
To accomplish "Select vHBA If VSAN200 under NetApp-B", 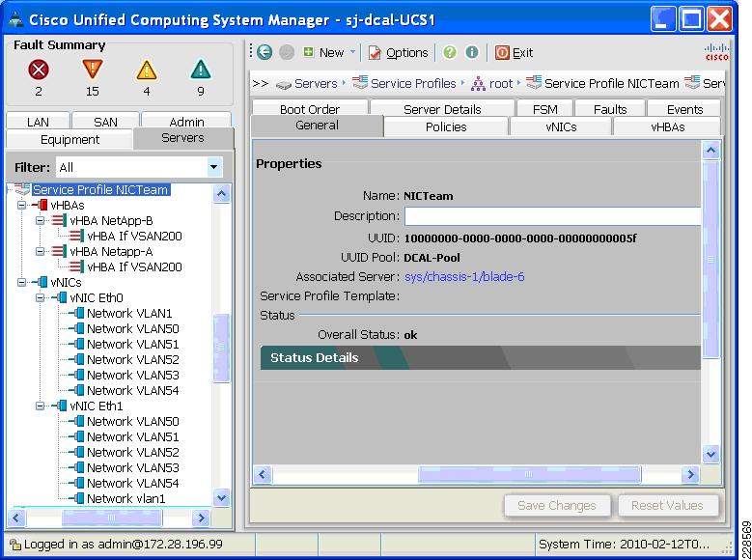I will [x=134, y=237].
